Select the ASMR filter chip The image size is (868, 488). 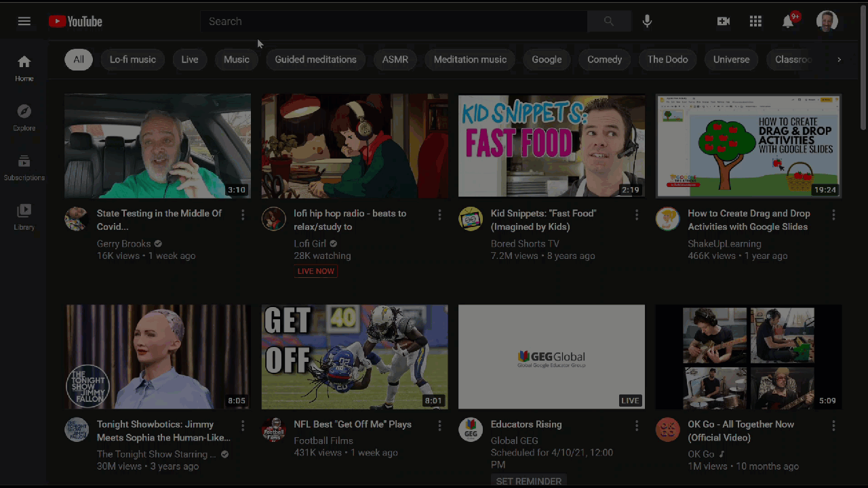tap(395, 60)
